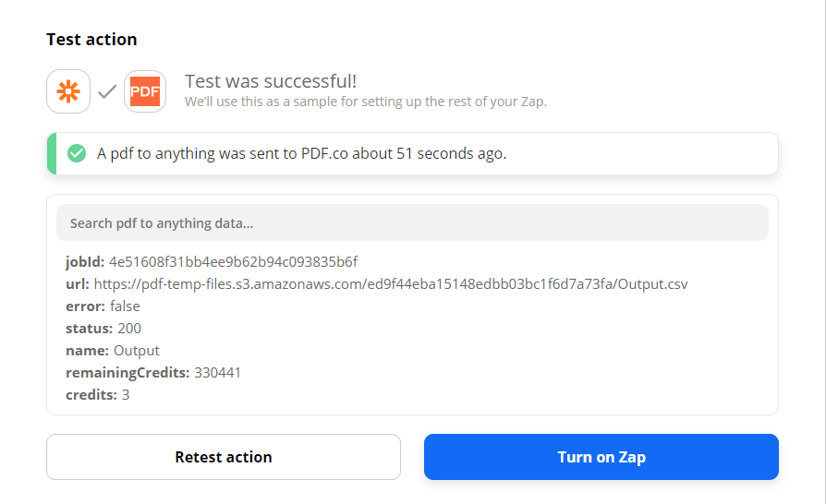Select the status: 200 row

click(x=103, y=328)
